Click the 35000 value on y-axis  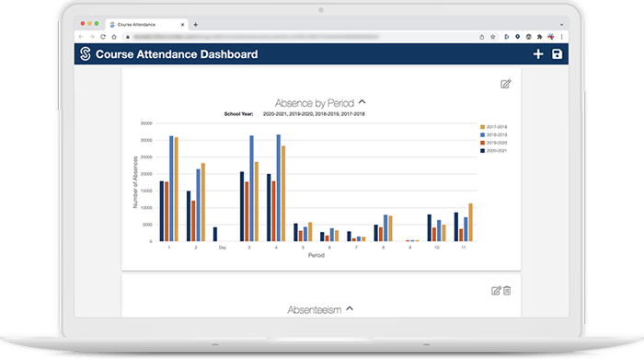146,123
